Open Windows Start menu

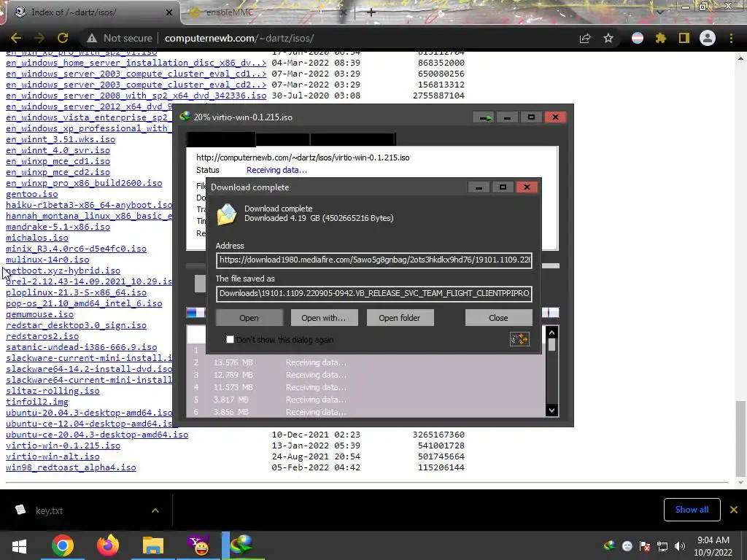pos(19,545)
